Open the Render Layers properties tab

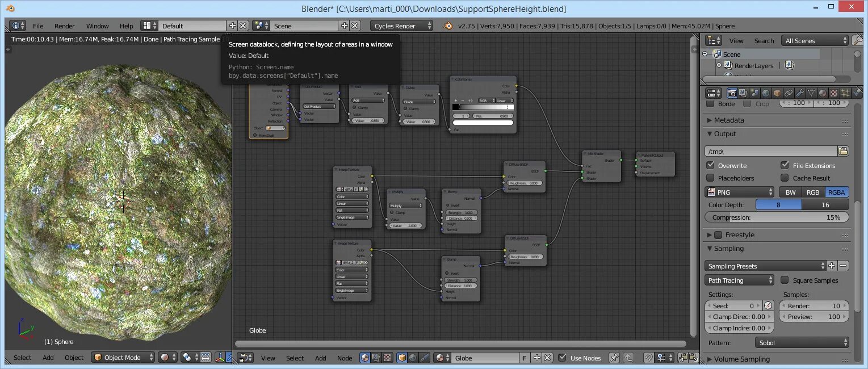[743, 93]
